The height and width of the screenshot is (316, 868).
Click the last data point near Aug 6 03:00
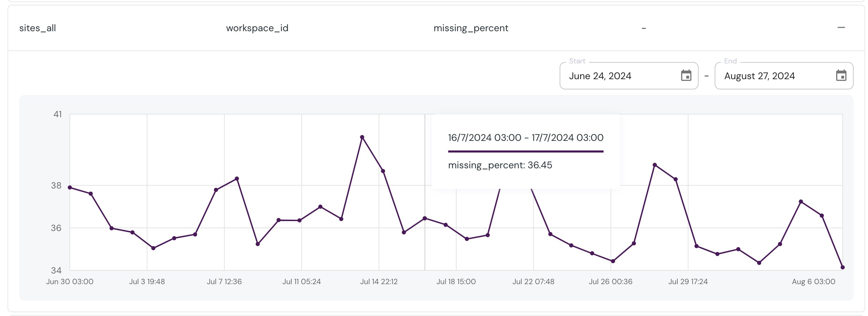point(842,267)
